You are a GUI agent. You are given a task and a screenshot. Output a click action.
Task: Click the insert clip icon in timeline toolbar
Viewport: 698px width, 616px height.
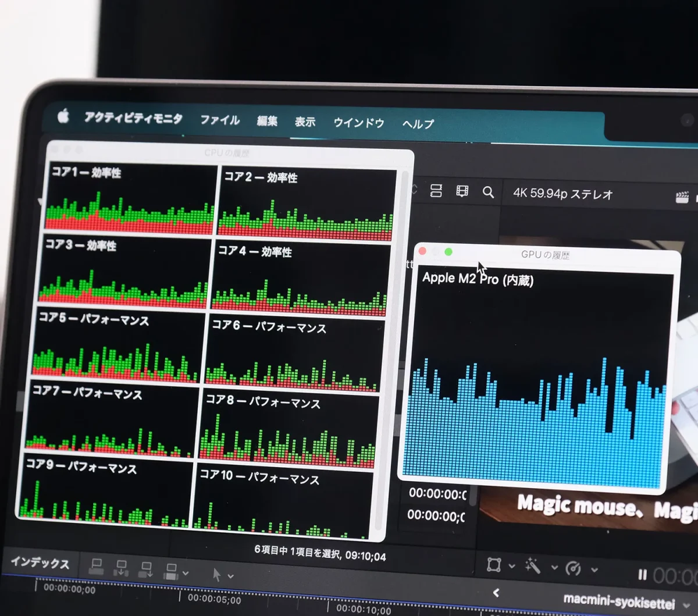(122, 568)
